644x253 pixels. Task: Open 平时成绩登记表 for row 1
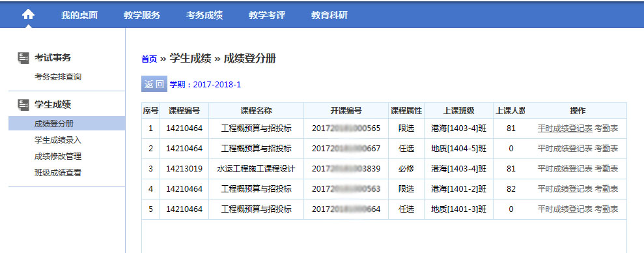point(565,128)
